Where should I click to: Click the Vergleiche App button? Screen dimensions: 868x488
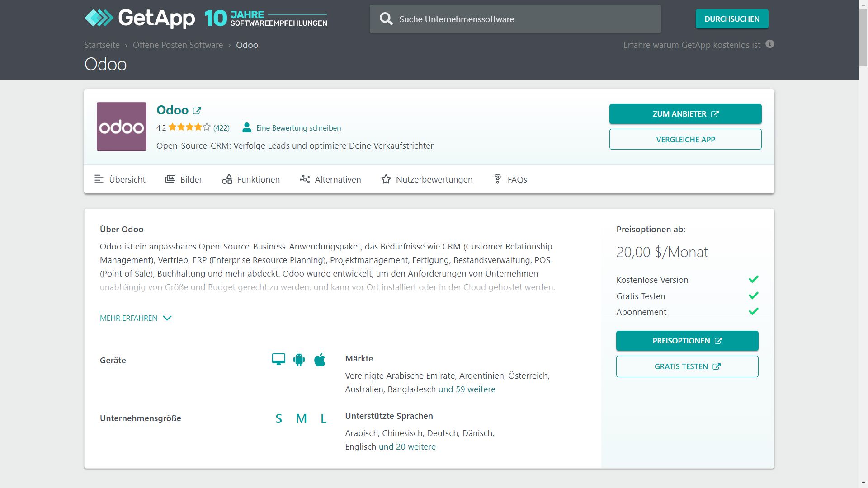[685, 140]
